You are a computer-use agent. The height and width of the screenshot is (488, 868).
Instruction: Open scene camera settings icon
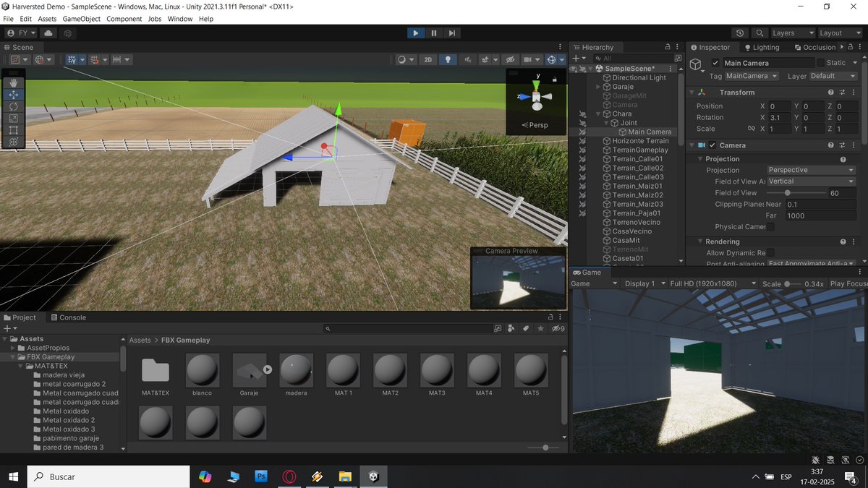click(532, 59)
